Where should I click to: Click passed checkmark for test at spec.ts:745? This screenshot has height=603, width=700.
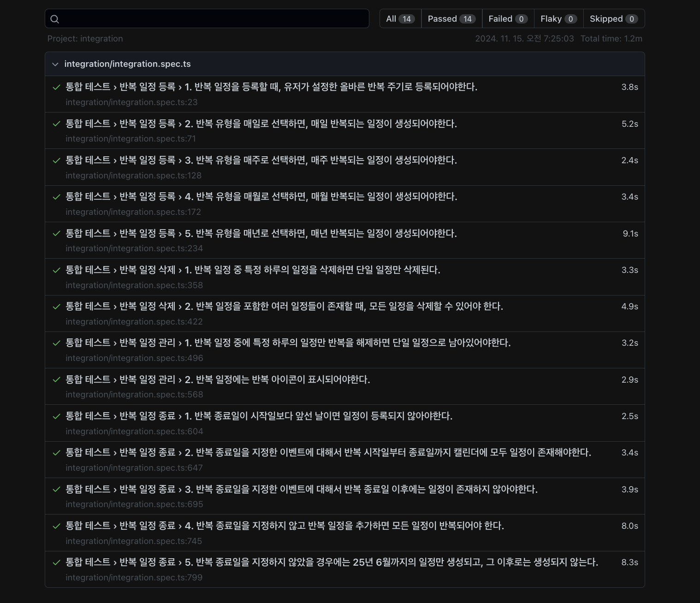click(x=57, y=526)
